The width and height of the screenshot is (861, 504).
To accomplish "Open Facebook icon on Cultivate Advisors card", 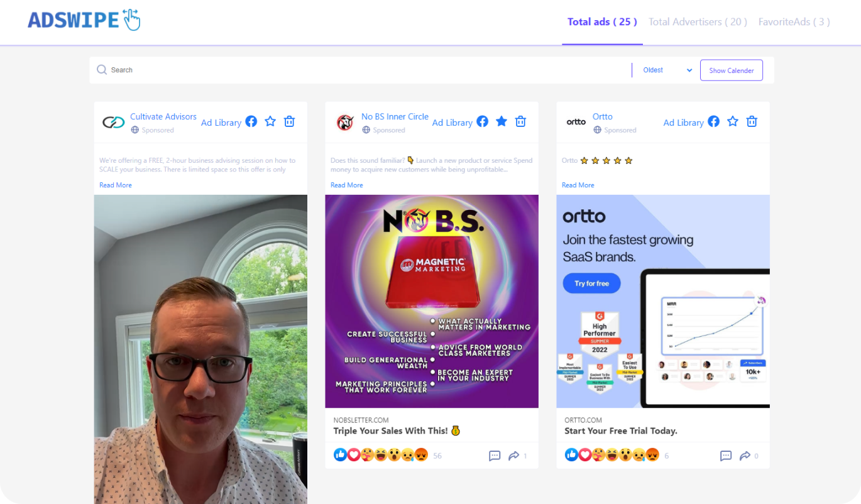I will (x=251, y=121).
